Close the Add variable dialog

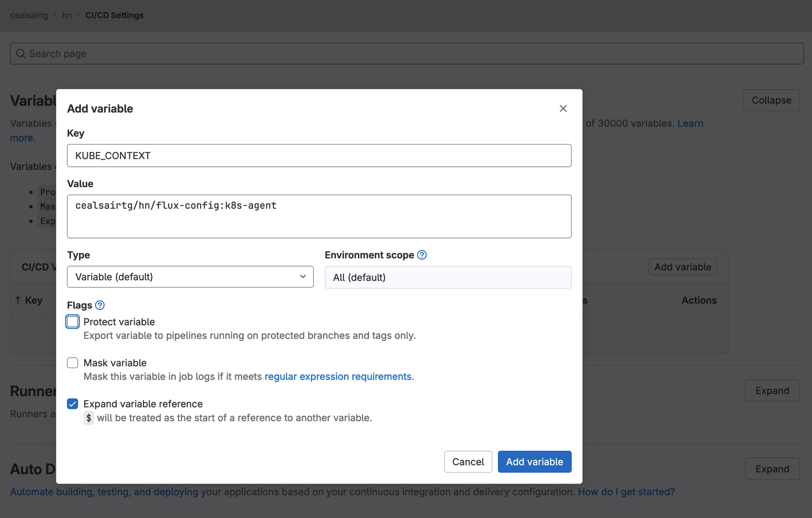[563, 109]
